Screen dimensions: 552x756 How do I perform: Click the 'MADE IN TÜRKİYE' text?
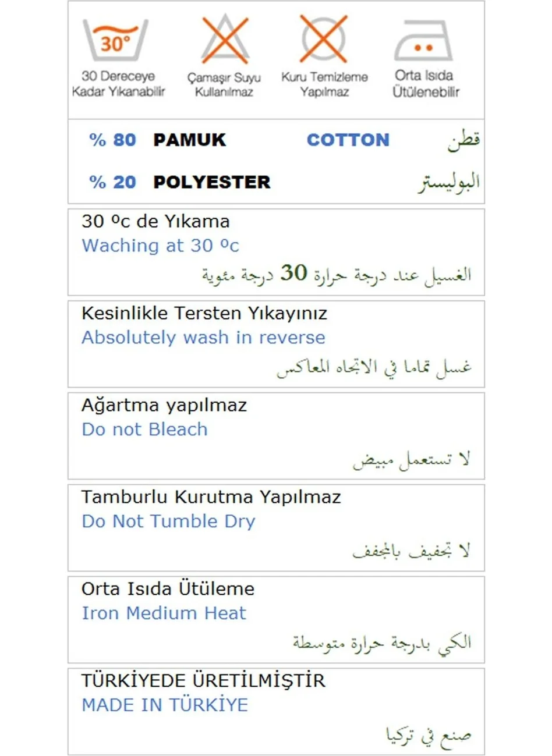165,705
